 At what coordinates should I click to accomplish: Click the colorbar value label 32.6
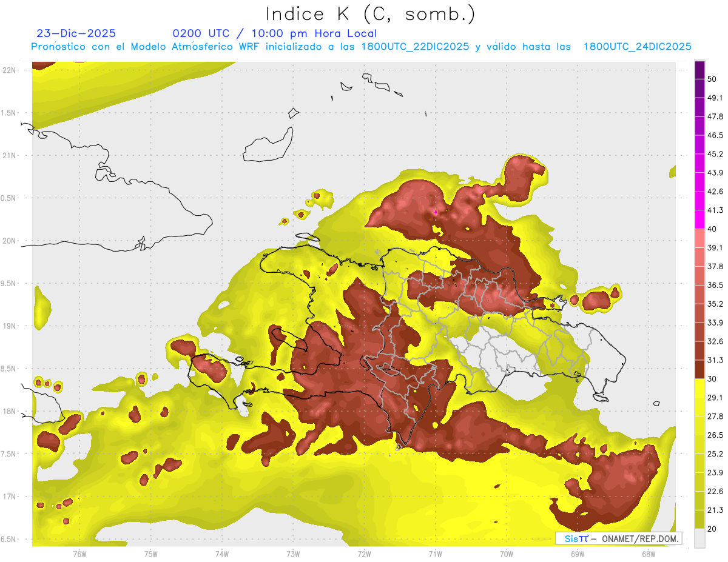pyautogui.click(x=715, y=341)
